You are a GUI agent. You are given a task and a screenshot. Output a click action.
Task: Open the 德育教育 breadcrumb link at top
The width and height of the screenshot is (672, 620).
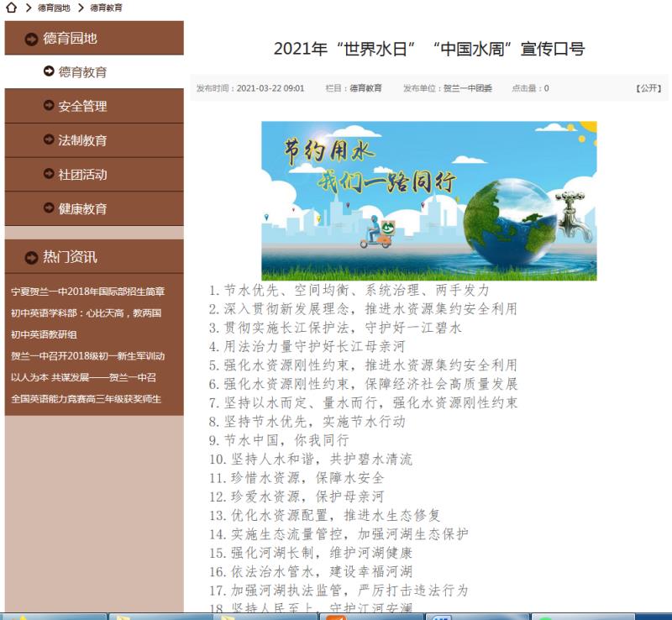tap(106, 8)
